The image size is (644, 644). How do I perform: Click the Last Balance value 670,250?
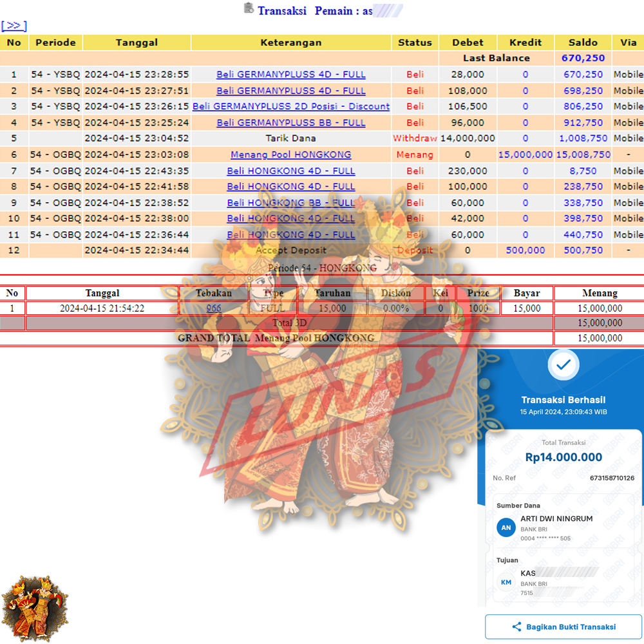(x=583, y=58)
